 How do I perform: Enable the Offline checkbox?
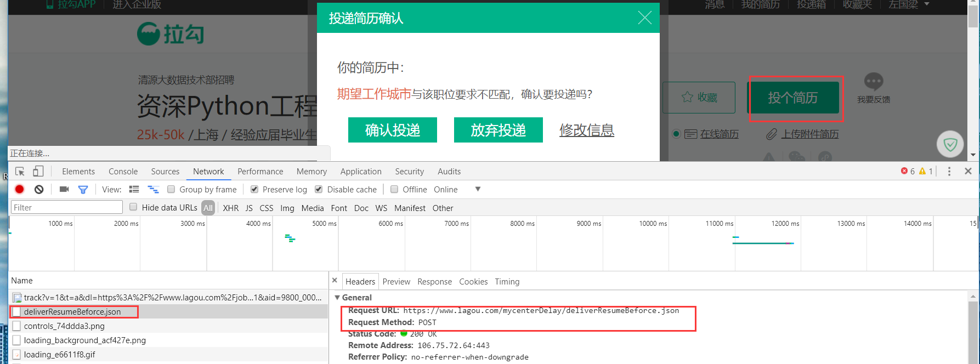[x=394, y=189]
